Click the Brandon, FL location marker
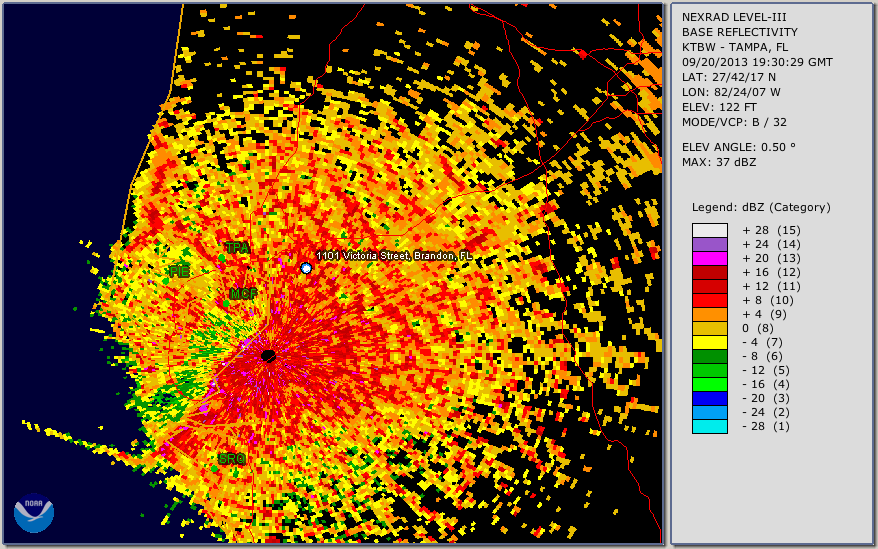 click(x=306, y=268)
